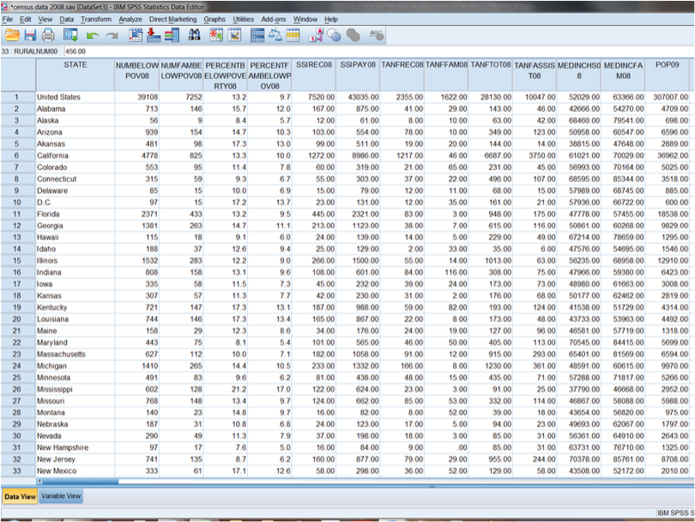Open the Add-ons menu
This screenshot has height=522, width=695.
pyautogui.click(x=273, y=19)
